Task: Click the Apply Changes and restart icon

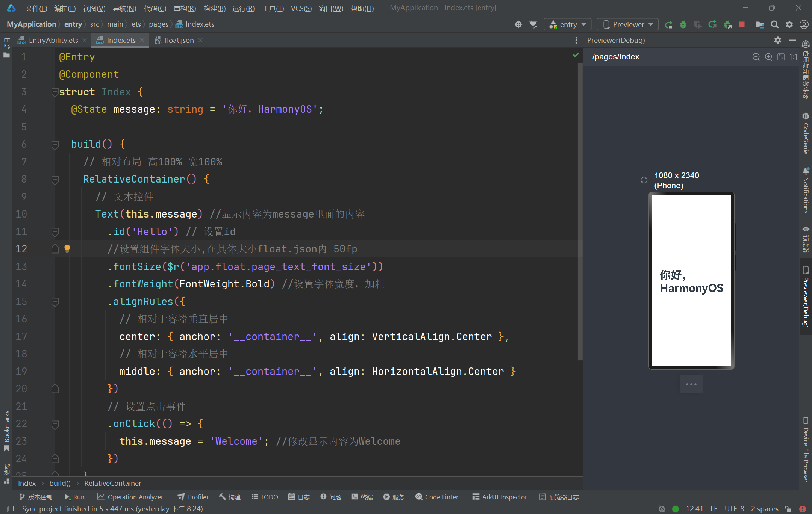Action: [x=712, y=25]
